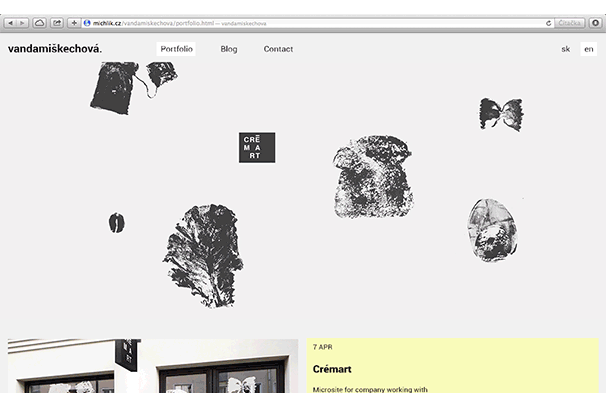Switch language to sk
The image size is (606, 406).
coord(566,49)
